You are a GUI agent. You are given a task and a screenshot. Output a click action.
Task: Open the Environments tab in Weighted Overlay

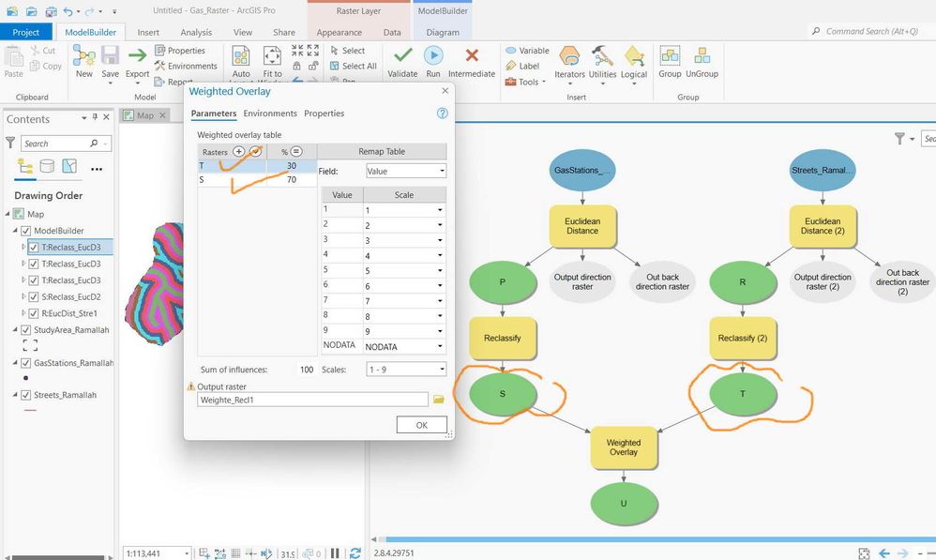pyautogui.click(x=270, y=114)
